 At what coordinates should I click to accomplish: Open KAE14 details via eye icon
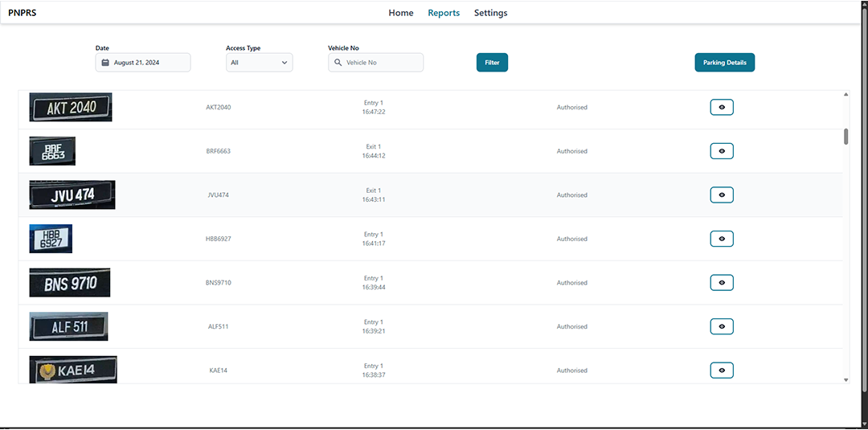coord(721,371)
